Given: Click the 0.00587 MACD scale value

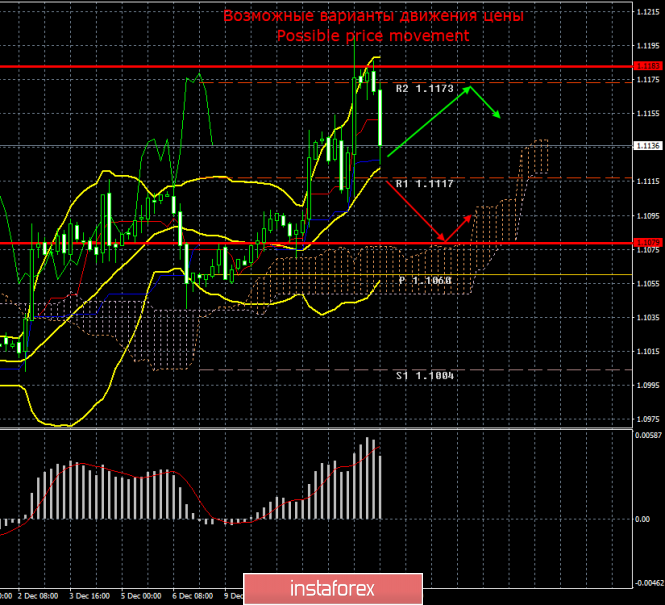Looking at the screenshot, I should point(648,434).
